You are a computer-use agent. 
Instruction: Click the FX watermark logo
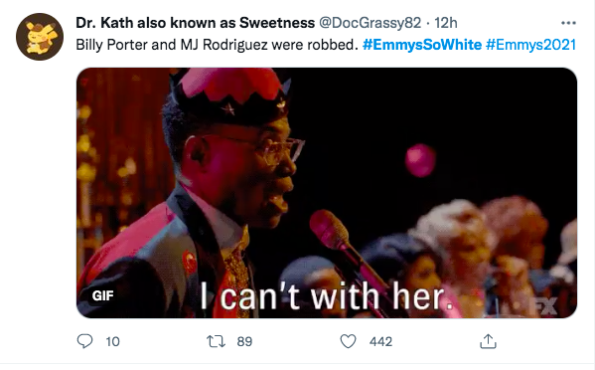[x=545, y=306]
